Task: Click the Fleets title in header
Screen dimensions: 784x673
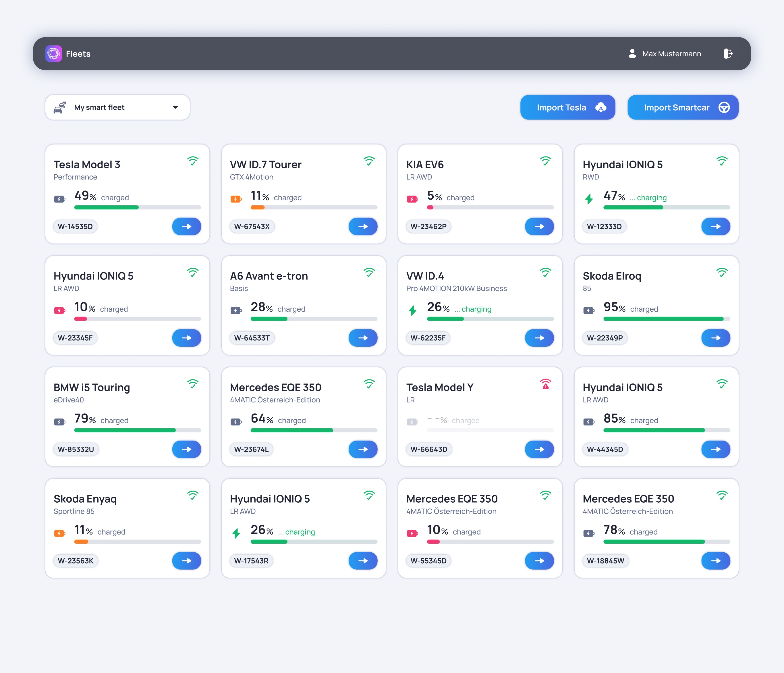Action: click(78, 54)
